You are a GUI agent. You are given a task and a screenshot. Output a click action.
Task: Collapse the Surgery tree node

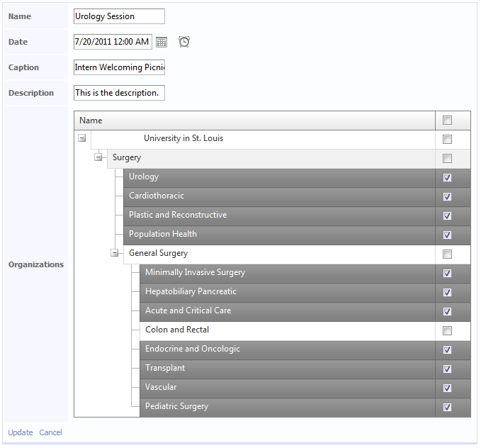point(98,158)
